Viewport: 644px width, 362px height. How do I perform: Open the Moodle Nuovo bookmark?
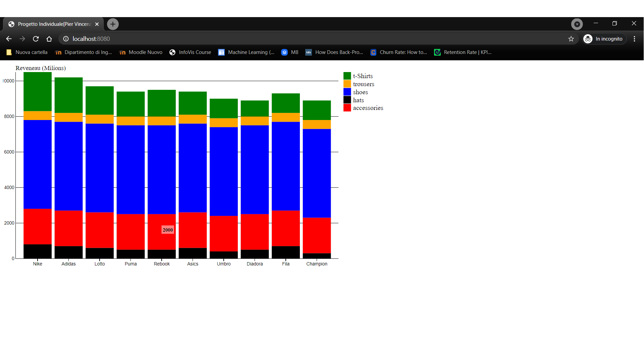pos(141,52)
